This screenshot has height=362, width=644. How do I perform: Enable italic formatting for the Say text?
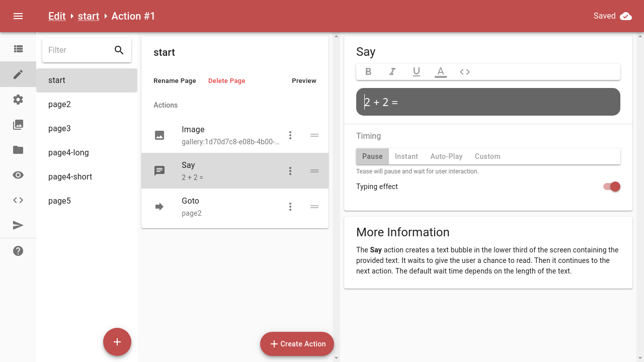click(392, 71)
